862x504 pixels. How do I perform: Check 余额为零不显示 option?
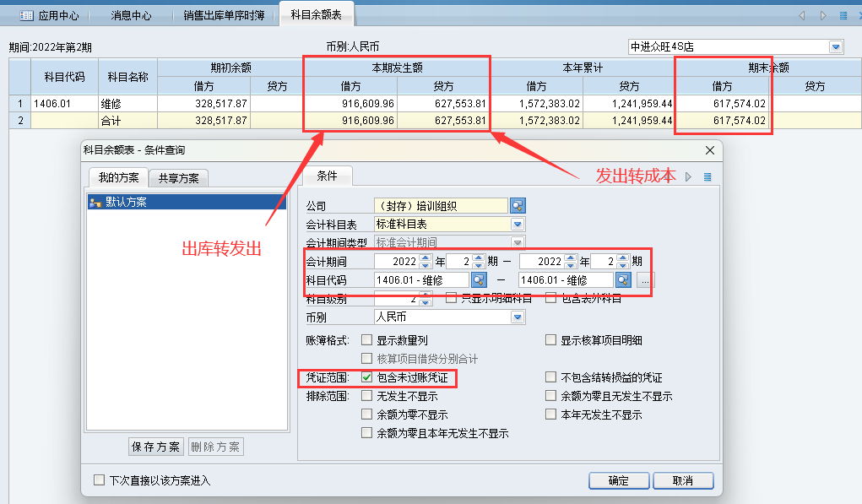(x=367, y=415)
